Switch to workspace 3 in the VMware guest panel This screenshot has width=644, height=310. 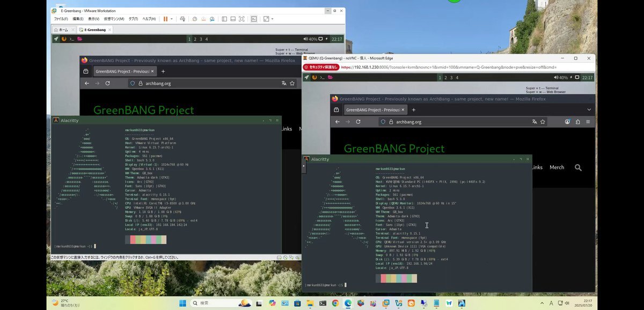click(x=201, y=39)
